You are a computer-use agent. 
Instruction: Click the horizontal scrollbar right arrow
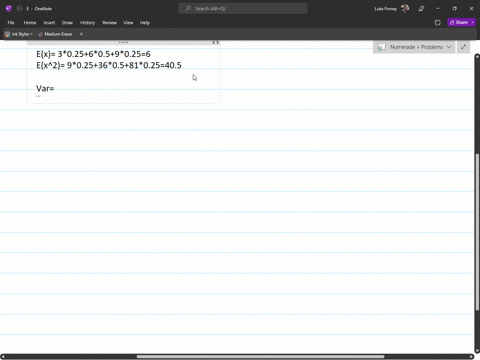point(471,357)
